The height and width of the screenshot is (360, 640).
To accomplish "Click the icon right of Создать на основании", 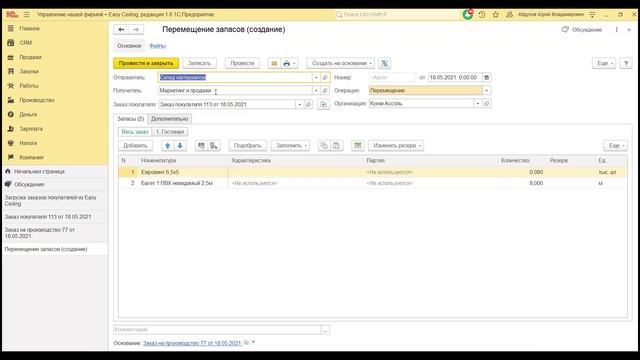I will pos(384,63).
